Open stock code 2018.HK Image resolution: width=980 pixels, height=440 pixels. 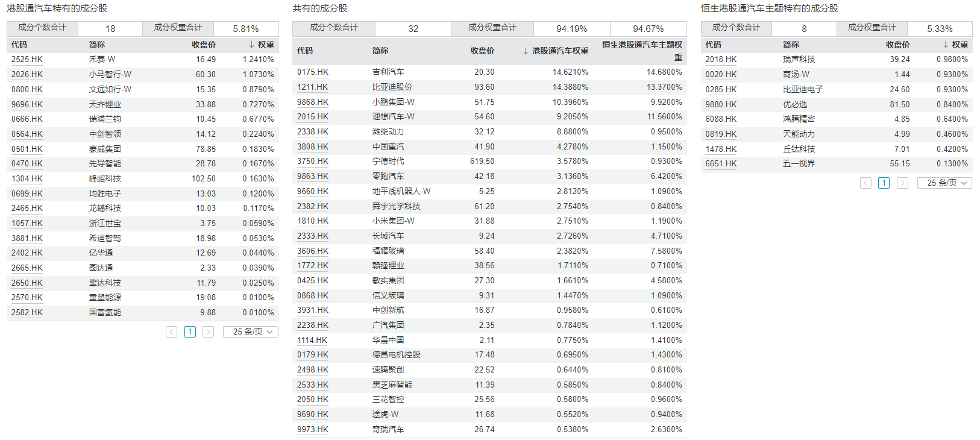(721, 60)
